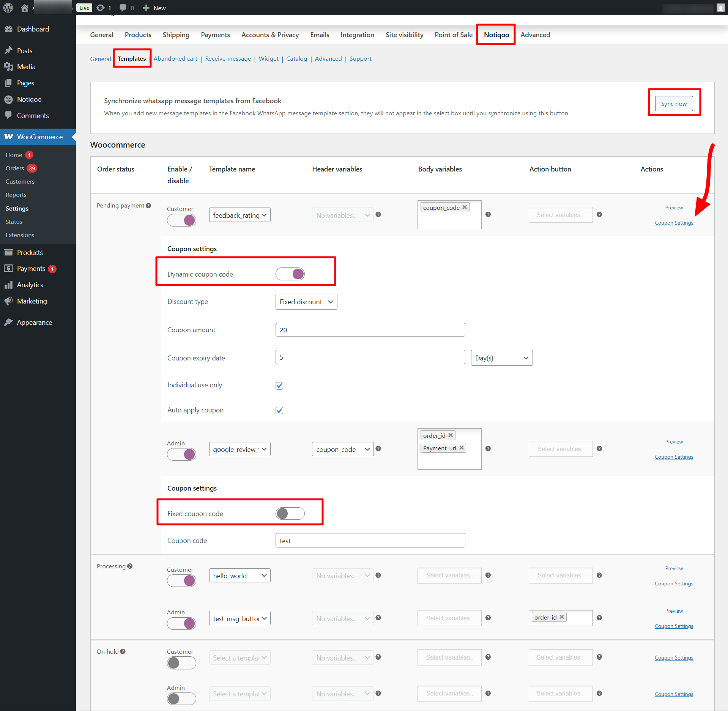The height and width of the screenshot is (711, 728).
Task: Open On hold Customer template dropdown
Action: click(x=240, y=658)
